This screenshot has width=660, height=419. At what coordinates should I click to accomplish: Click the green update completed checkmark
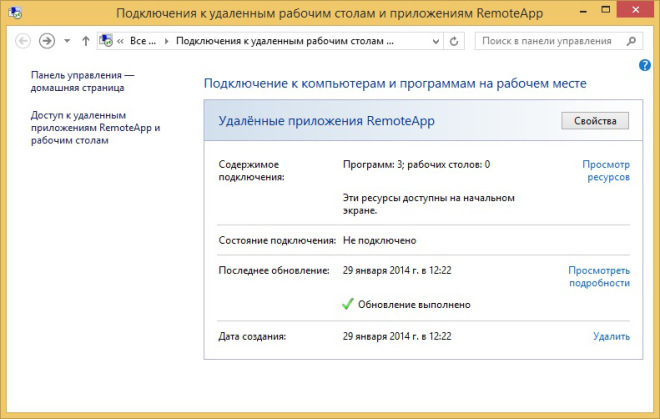(x=348, y=304)
